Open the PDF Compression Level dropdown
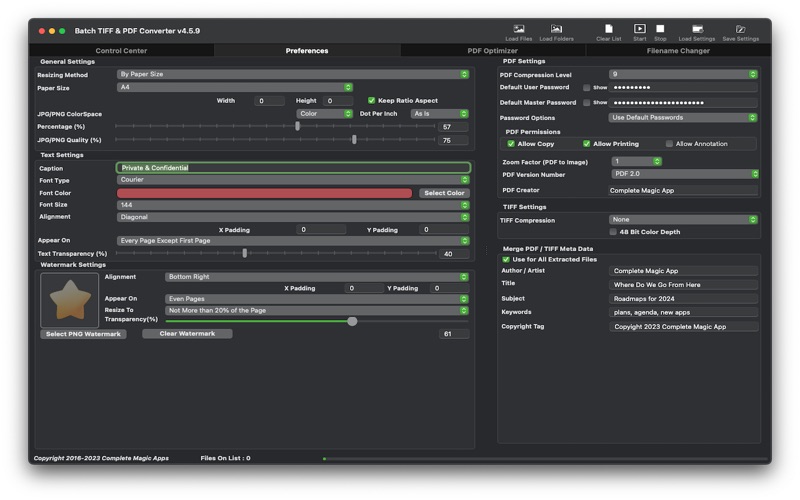This screenshot has width=800, height=500. click(683, 74)
